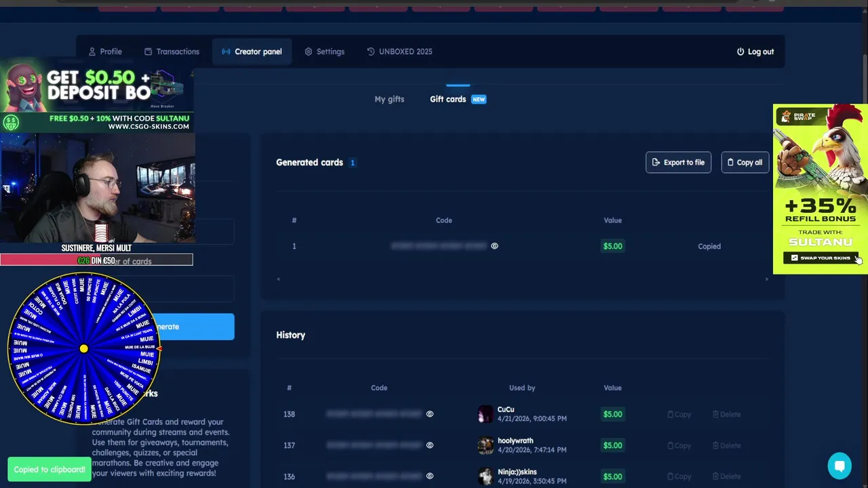
Task: Click Ninja:))skins user avatar
Action: [x=486, y=476]
